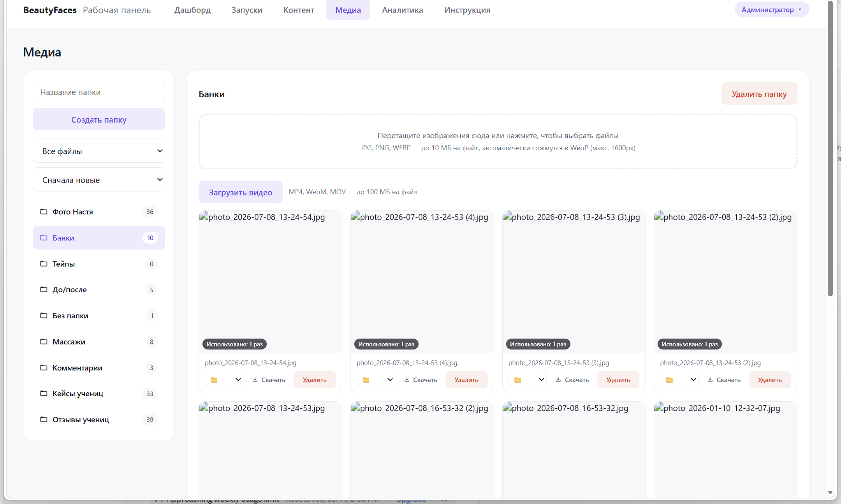Click the folder icon next to Фото Настя
Screen dimensions: 841x504
point(44,212)
